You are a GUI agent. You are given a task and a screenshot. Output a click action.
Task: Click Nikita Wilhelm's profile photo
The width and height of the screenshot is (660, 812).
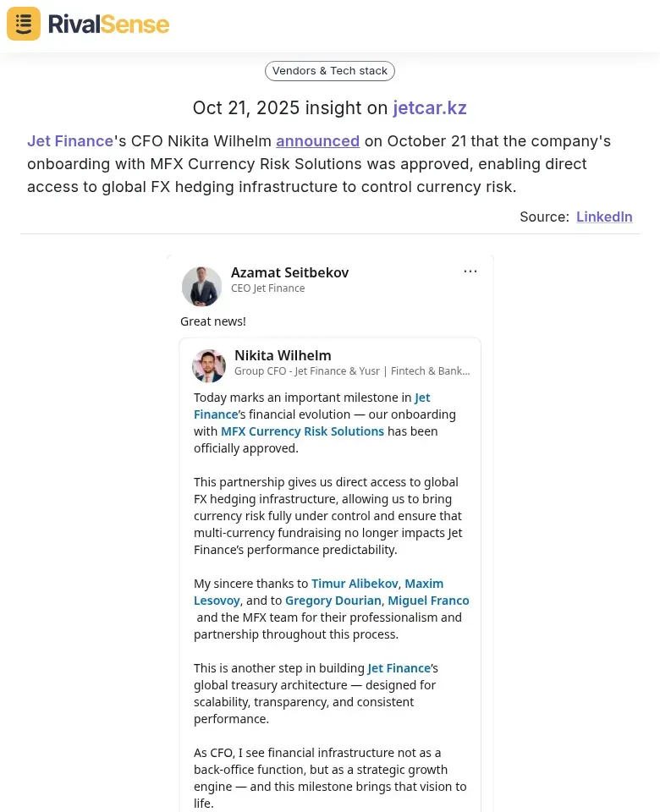click(x=209, y=365)
